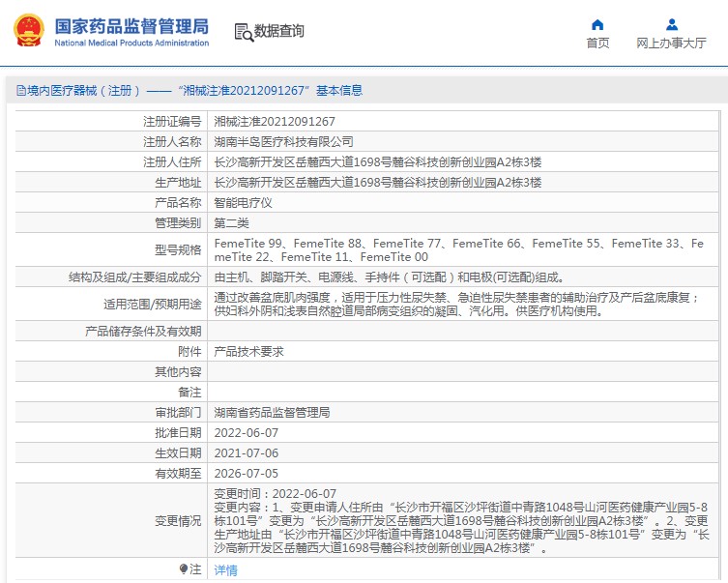Select expiry date 2026-07-05

coord(247,474)
